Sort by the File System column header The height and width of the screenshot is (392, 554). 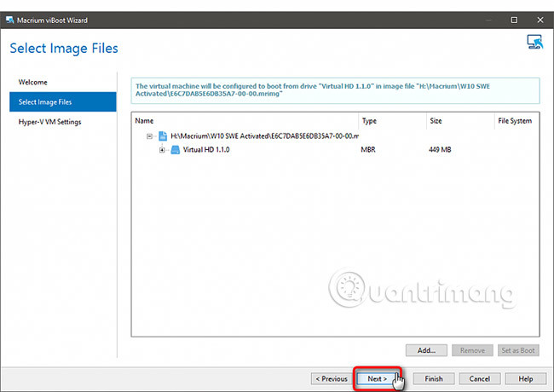(516, 121)
